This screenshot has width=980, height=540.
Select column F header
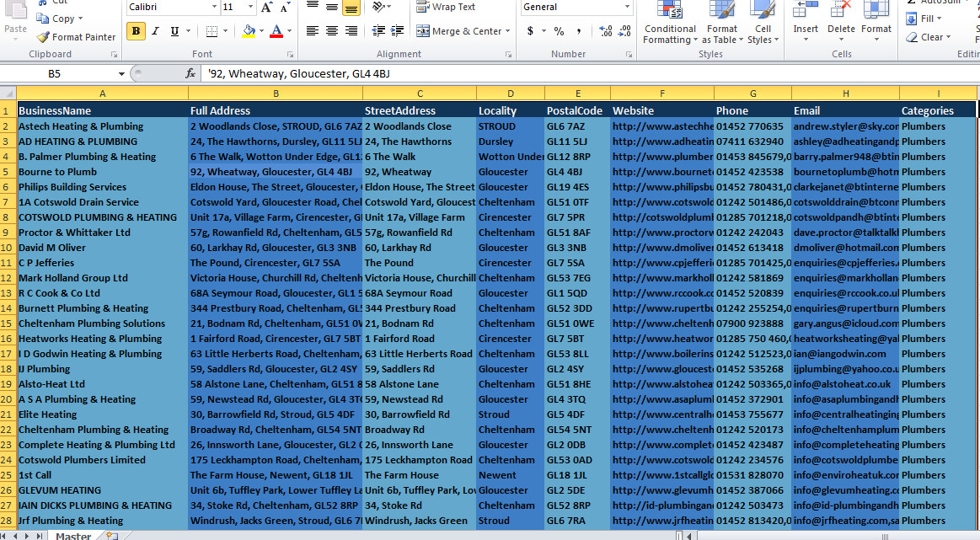[x=661, y=94]
